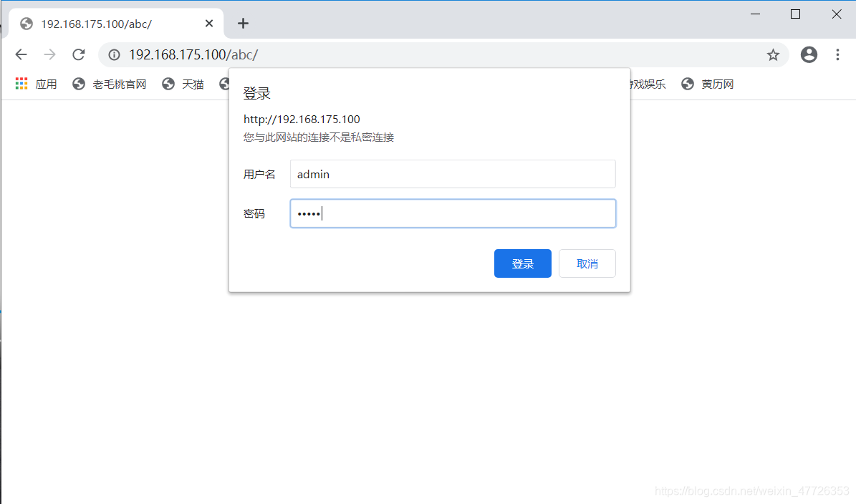
Task: Open the 游戏娱乐 bookmark partly hidden by dialog
Action: [648, 84]
